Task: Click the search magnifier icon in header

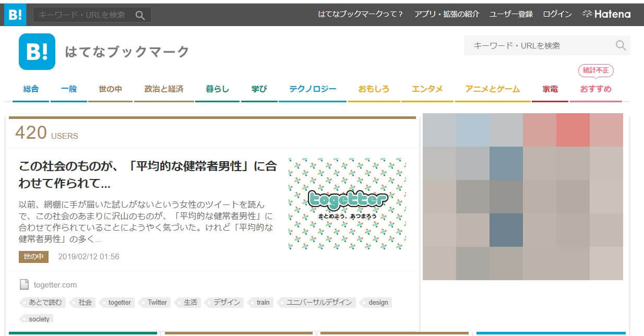Action: coord(621,45)
